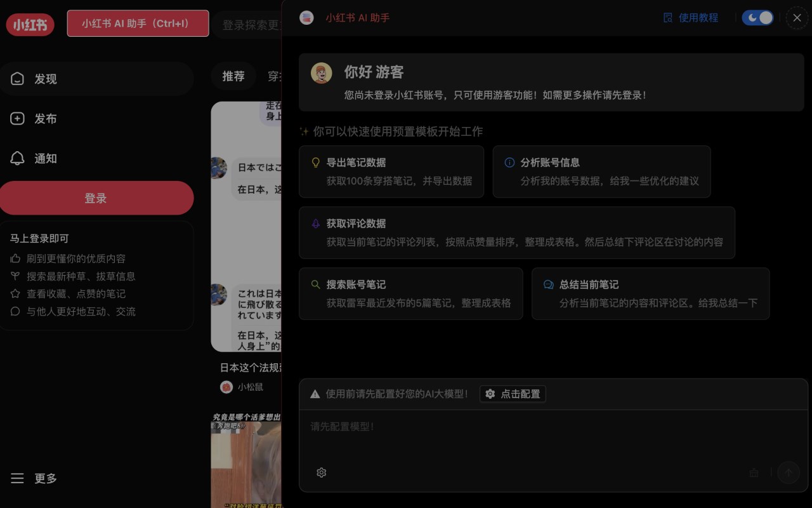Image resolution: width=812 pixels, height=508 pixels.
Task: Open settings gear below the input
Action: pos(322,472)
